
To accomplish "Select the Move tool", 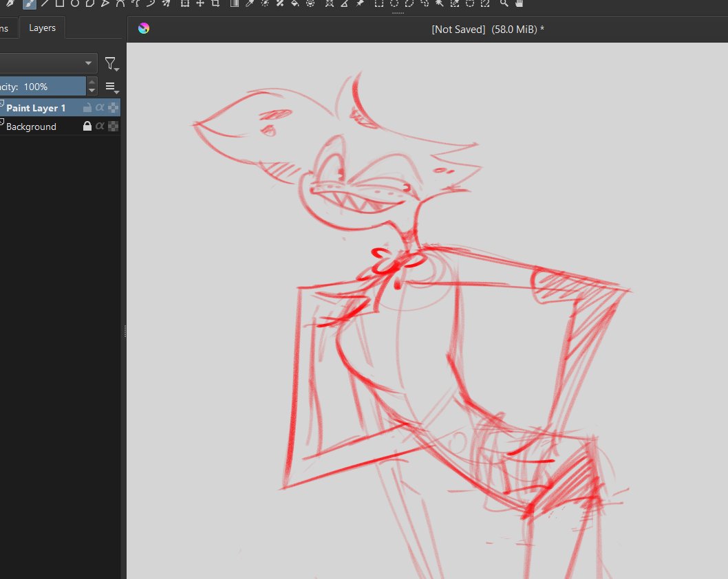I will [x=200, y=3].
